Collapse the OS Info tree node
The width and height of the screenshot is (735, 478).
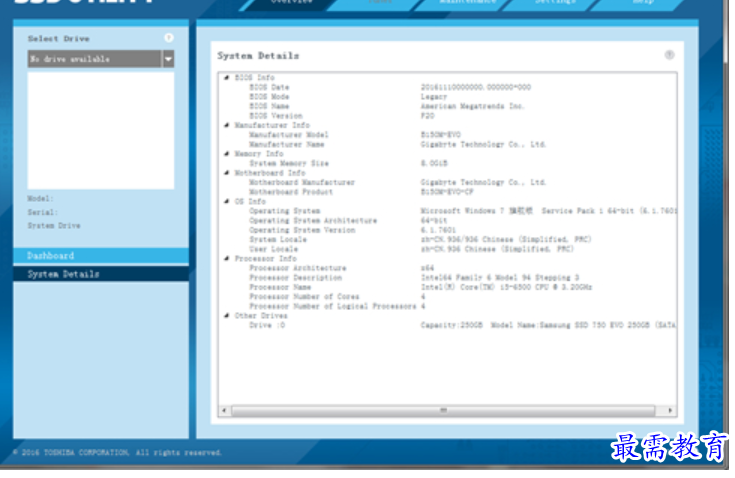226,201
